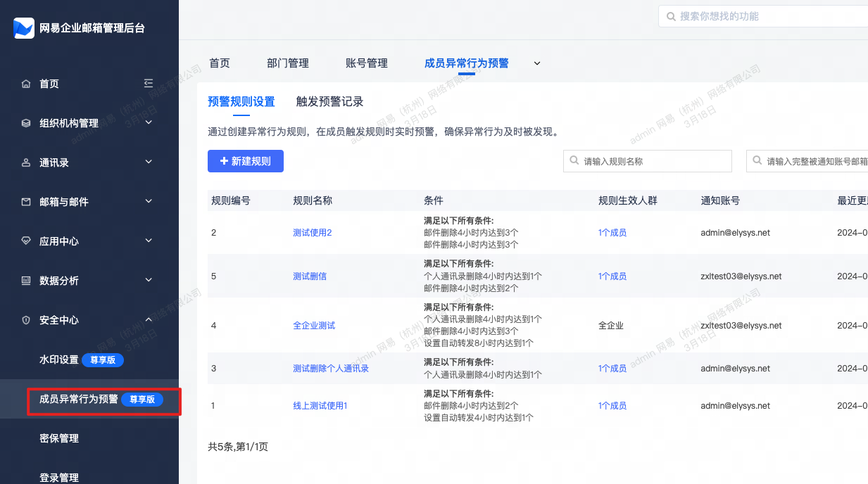Screen dimensions: 868x484
Task: Click the NetEase enterprise mailbox logo
Action: (x=24, y=28)
